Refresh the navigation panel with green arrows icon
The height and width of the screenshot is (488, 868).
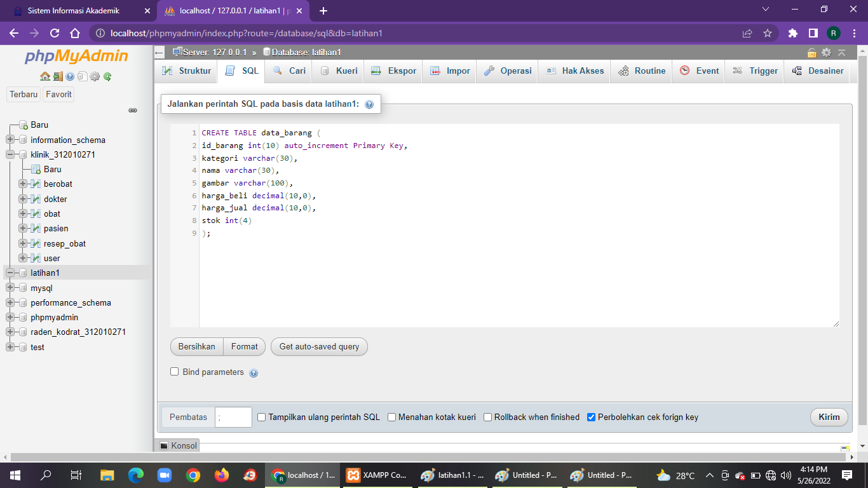(107, 76)
